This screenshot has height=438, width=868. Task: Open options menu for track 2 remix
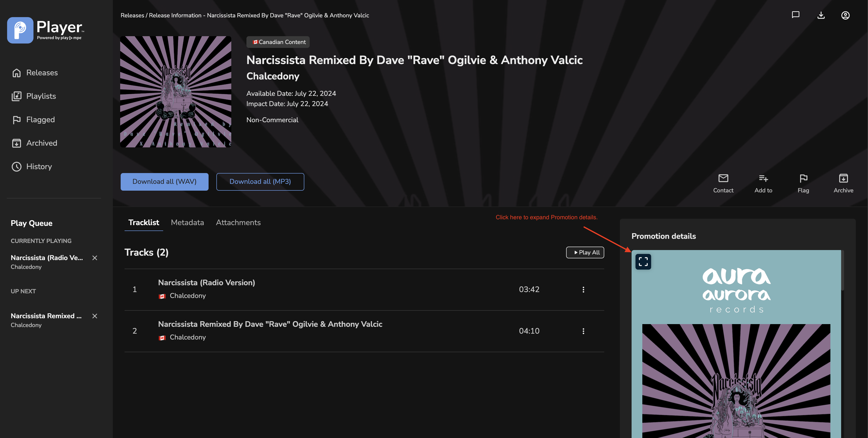[583, 331]
